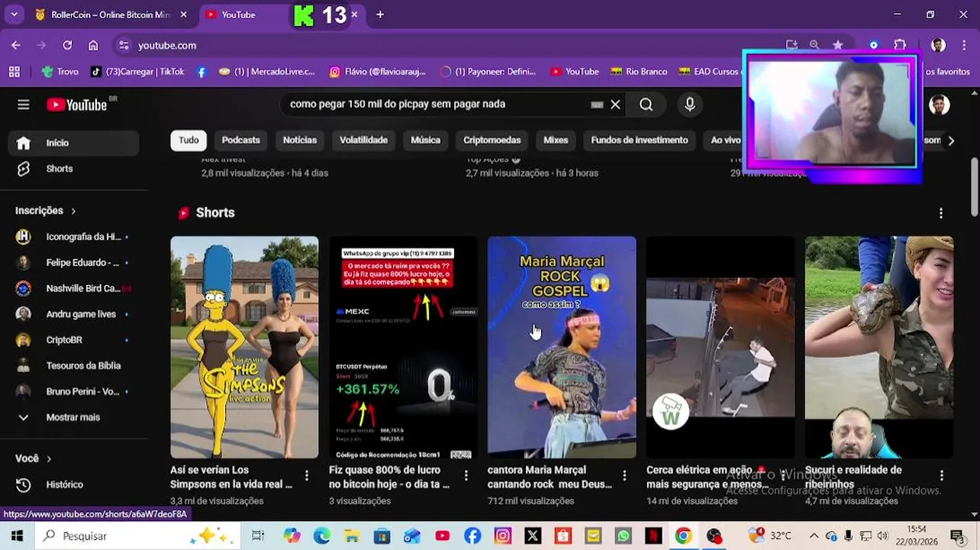Open the Chrome apps grid in bookmarks bar
Viewport: 980px width, 550px height.
click(x=14, y=72)
